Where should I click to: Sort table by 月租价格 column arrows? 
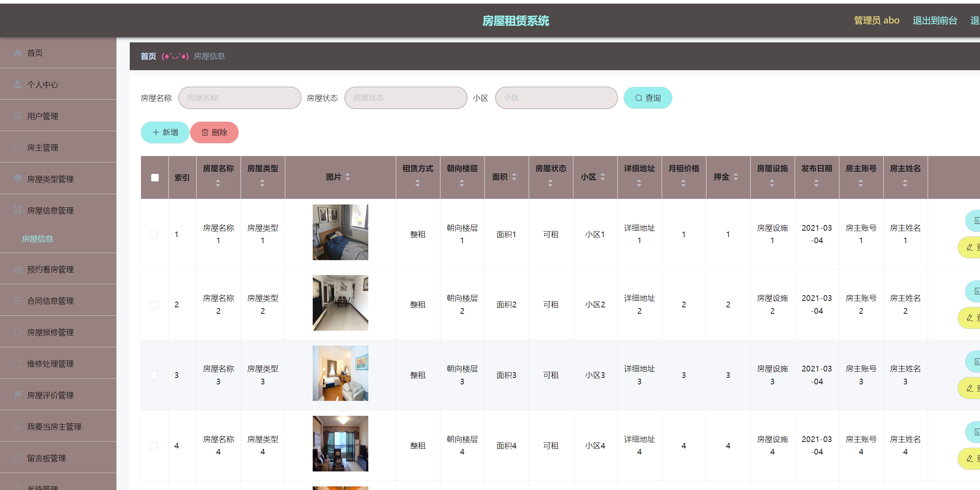(x=683, y=183)
